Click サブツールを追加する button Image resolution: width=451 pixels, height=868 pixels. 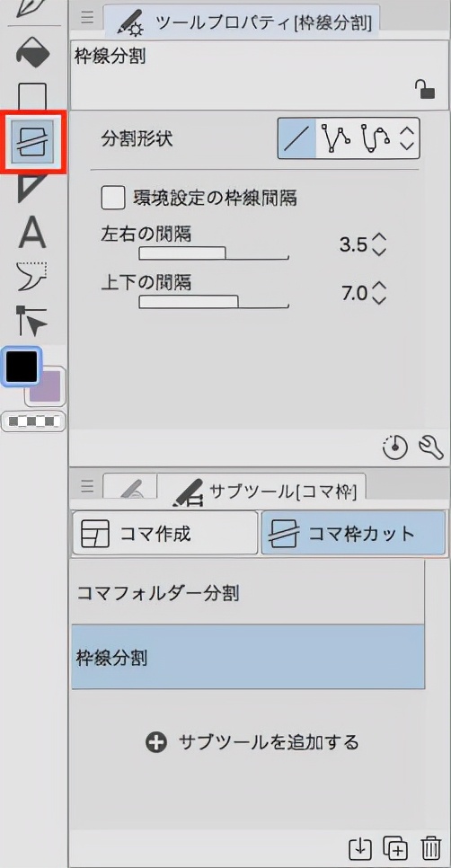click(x=252, y=742)
